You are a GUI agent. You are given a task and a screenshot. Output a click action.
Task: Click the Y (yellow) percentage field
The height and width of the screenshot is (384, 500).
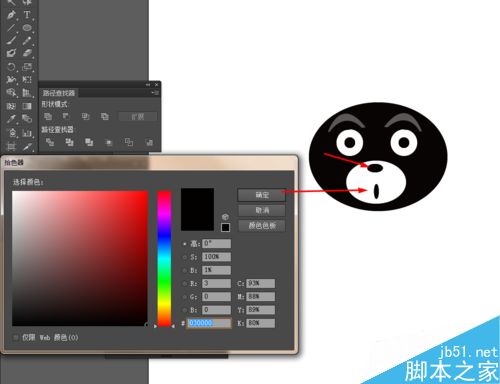260,310
